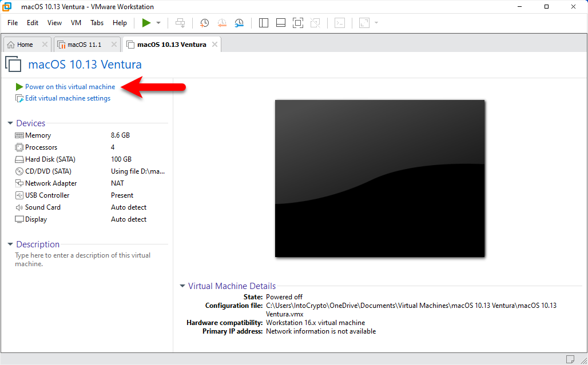Click the settings icon beside Edit virtual machine

[19, 98]
